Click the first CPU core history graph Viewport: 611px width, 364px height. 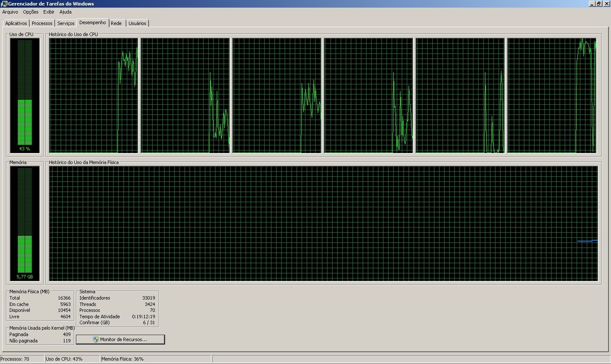click(93, 95)
